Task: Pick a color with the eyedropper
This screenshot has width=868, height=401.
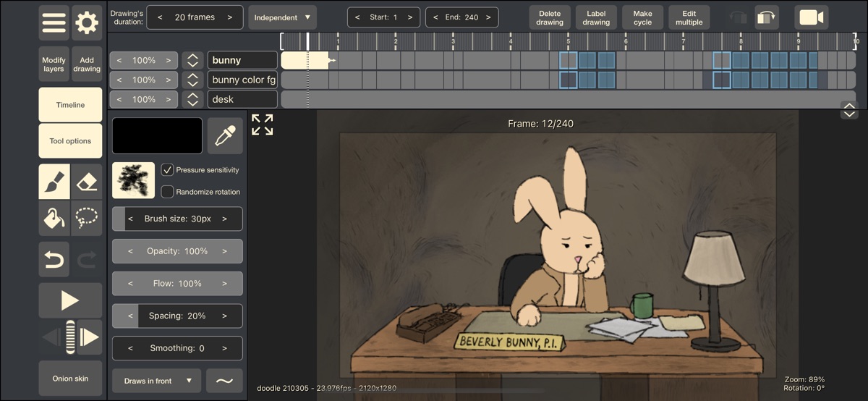Action: 225,136
